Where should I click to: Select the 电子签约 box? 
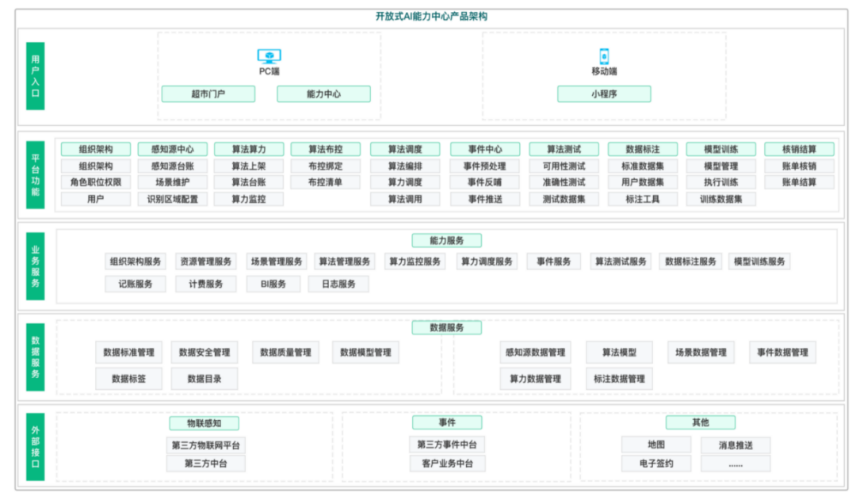(656, 464)
